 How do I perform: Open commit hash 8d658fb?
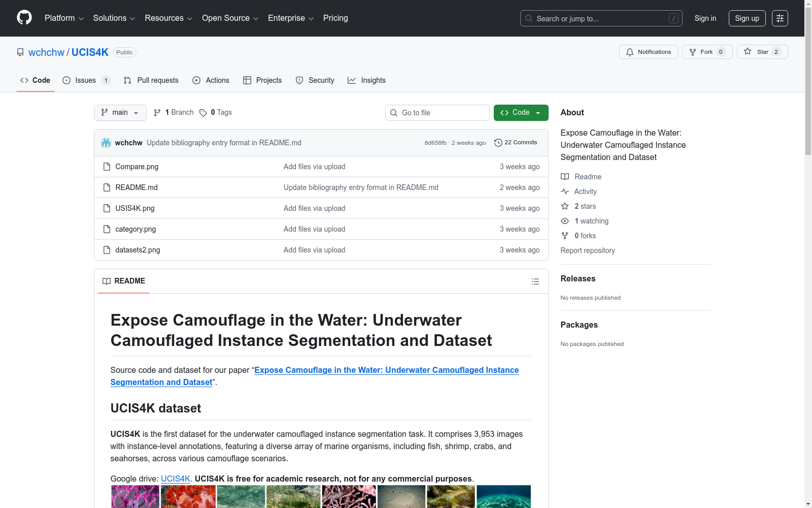coord(435,143)
